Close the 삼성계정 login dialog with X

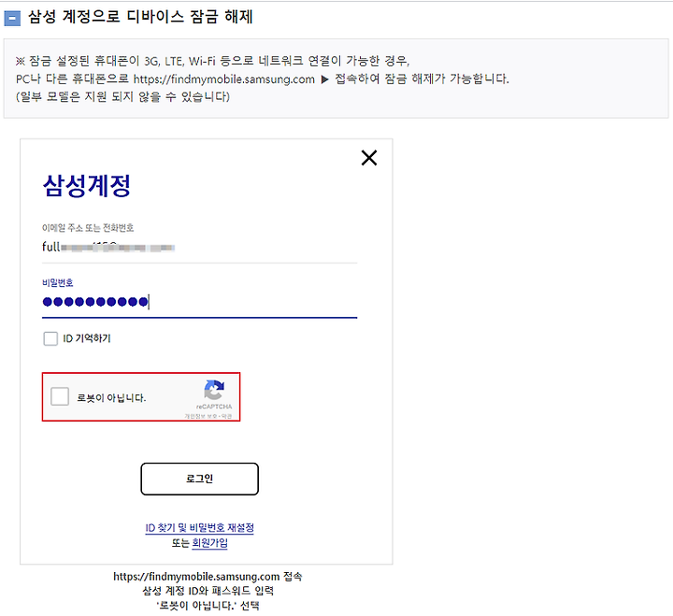368,158
